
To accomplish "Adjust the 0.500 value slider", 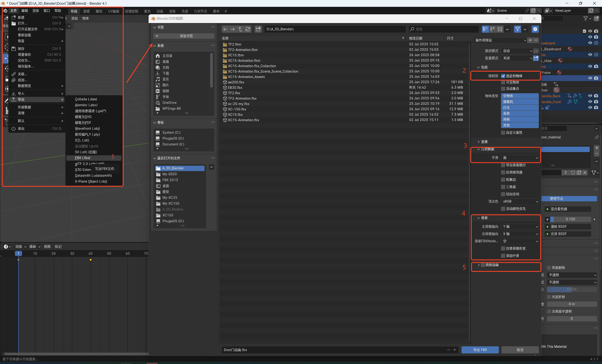I will point(572,290).
